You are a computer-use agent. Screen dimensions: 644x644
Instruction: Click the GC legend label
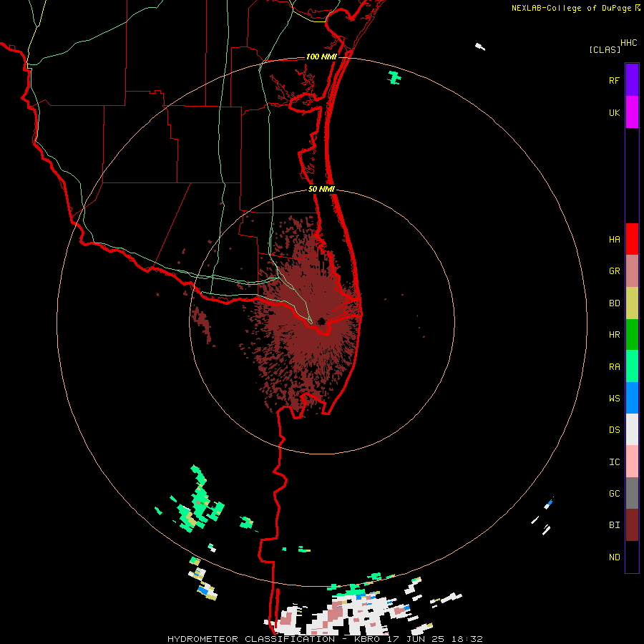[614, 493]
